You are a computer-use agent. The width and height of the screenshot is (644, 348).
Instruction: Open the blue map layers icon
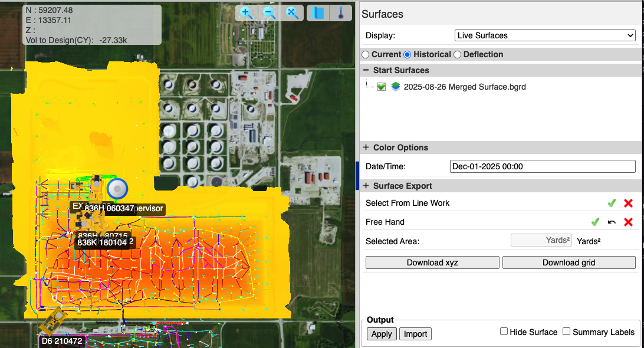coord(318,13)
